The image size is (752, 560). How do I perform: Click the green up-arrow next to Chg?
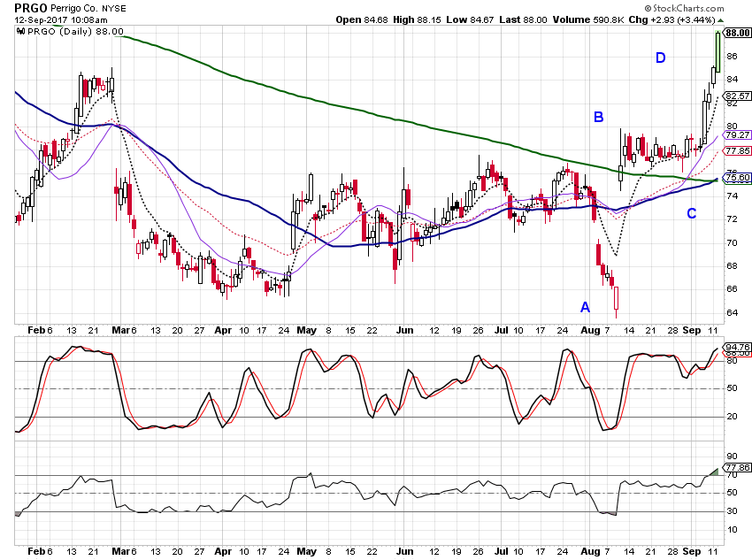tap(720, 20)
